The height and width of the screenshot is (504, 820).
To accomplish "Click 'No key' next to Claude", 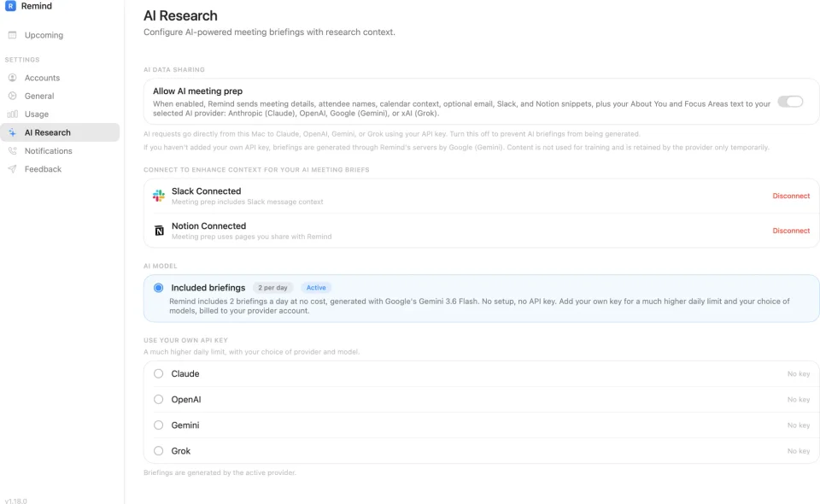I will (x=799, y=374).
